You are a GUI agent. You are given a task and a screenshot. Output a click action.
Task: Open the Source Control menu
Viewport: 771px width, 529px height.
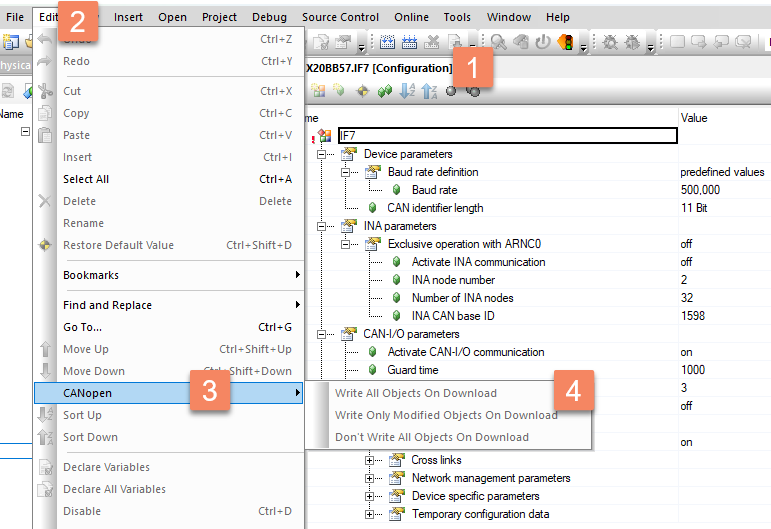point(340,17)
